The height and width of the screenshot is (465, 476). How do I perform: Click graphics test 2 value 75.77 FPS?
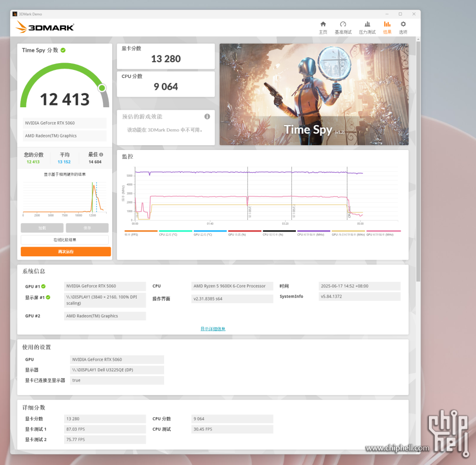click(105, 440)
